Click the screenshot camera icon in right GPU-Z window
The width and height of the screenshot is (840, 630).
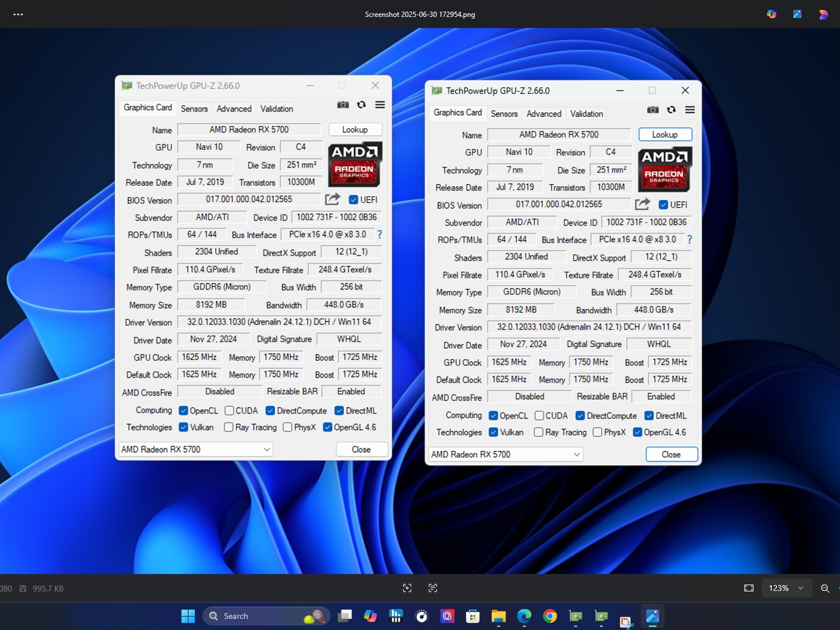pos(653,110)
